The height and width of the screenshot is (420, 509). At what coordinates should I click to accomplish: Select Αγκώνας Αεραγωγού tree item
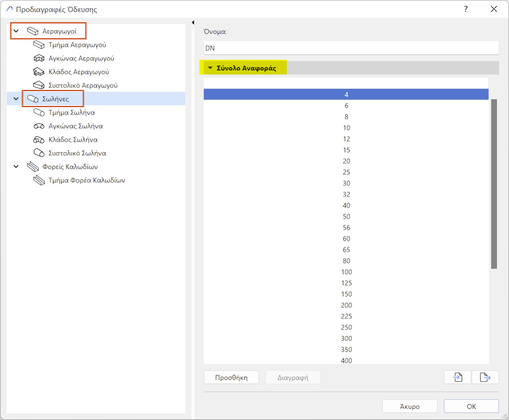click(x=81, y=59)
